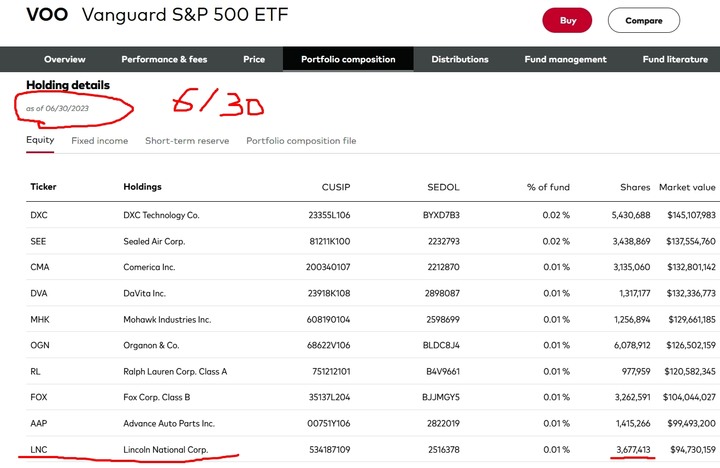
Task: Click the red Buy button
Action: pos(567,21)
